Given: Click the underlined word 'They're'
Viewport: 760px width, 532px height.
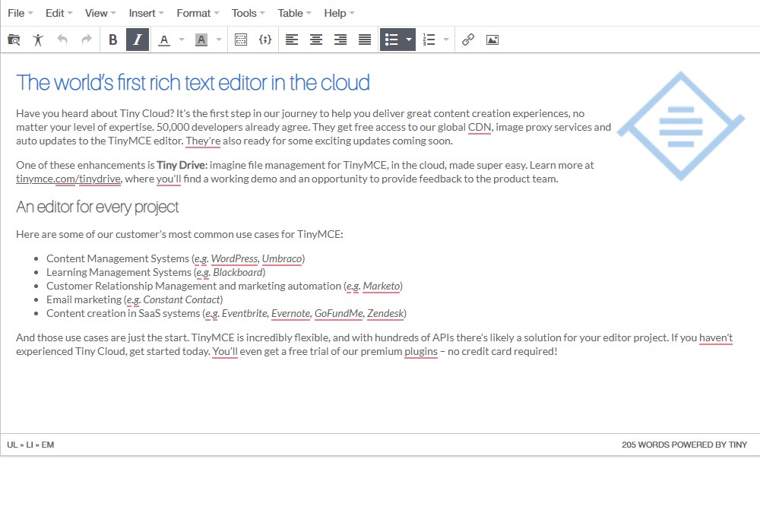Looking at the screenshot, I should click(x=203, y=141).
